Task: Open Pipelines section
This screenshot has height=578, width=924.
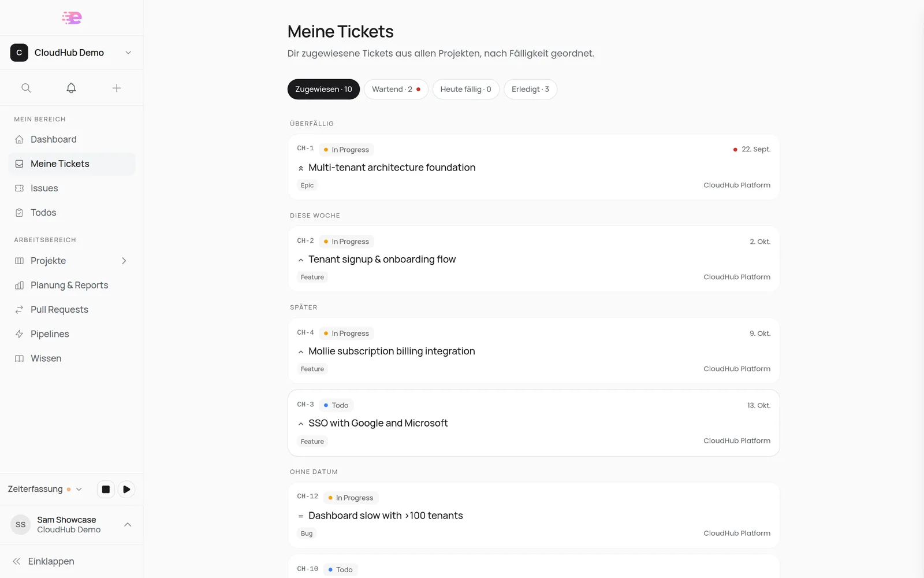Action: point(72,334)
